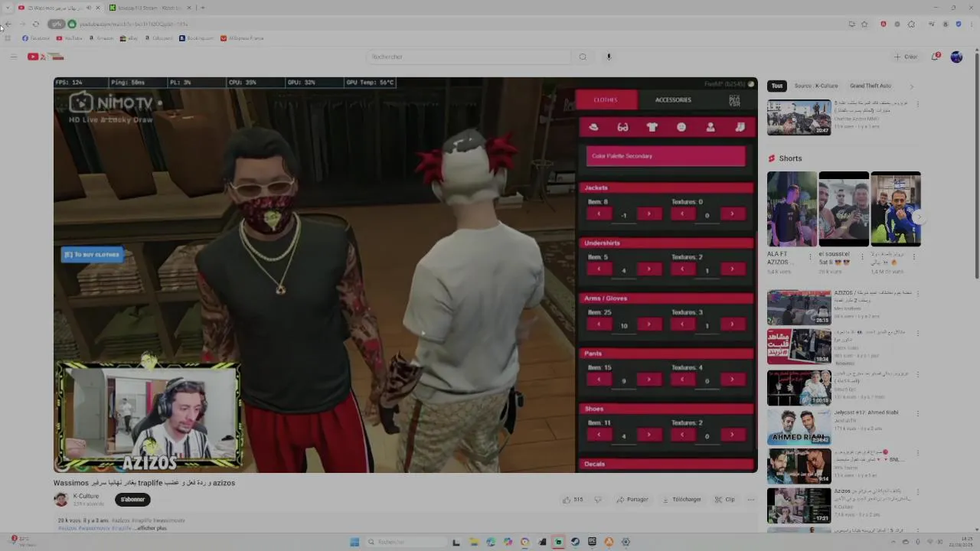Dislike the video with thumbs down
Viewport: 980px width, 551px height.
point(598,500)
